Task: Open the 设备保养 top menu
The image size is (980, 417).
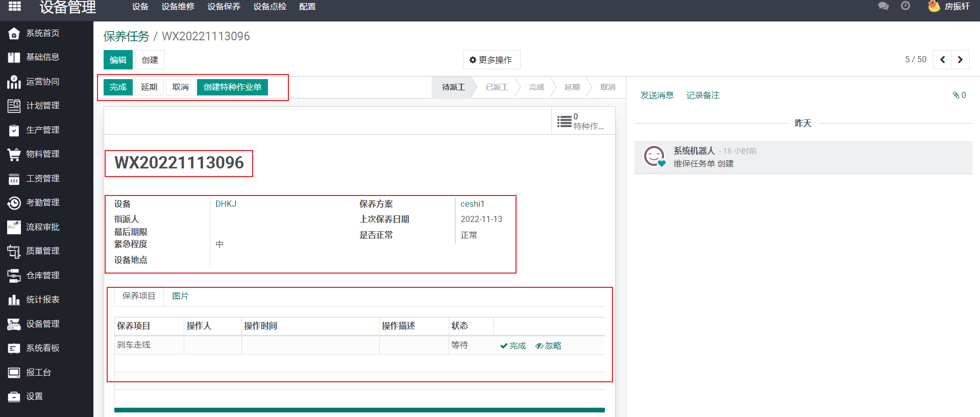Action: click(x=224, y=7)
